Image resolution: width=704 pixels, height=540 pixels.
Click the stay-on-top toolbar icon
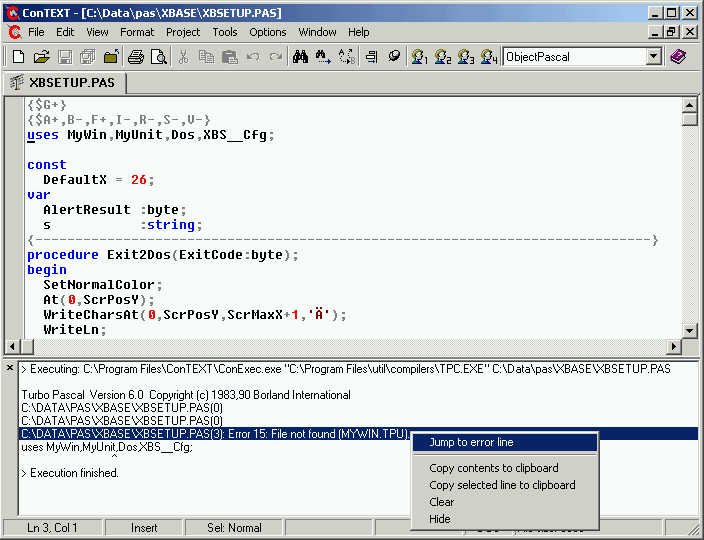pyautogui.click(x=394, y=57)
